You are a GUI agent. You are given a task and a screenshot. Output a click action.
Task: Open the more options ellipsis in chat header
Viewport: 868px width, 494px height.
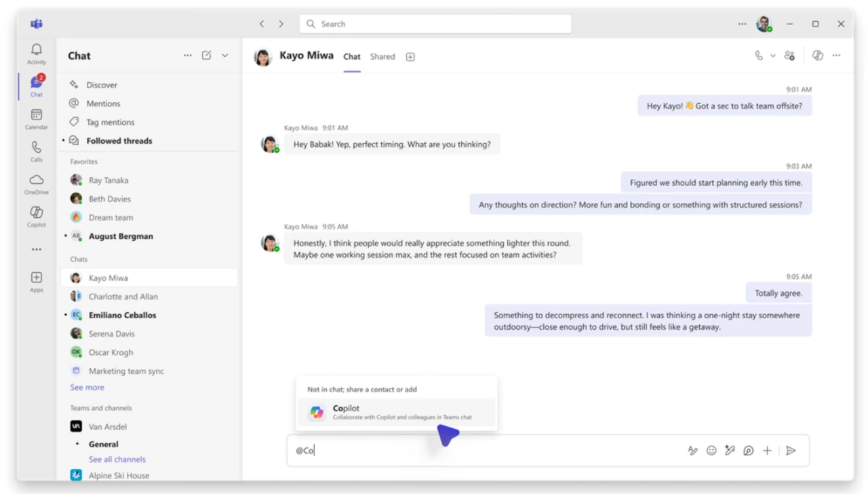pos(836,55)
